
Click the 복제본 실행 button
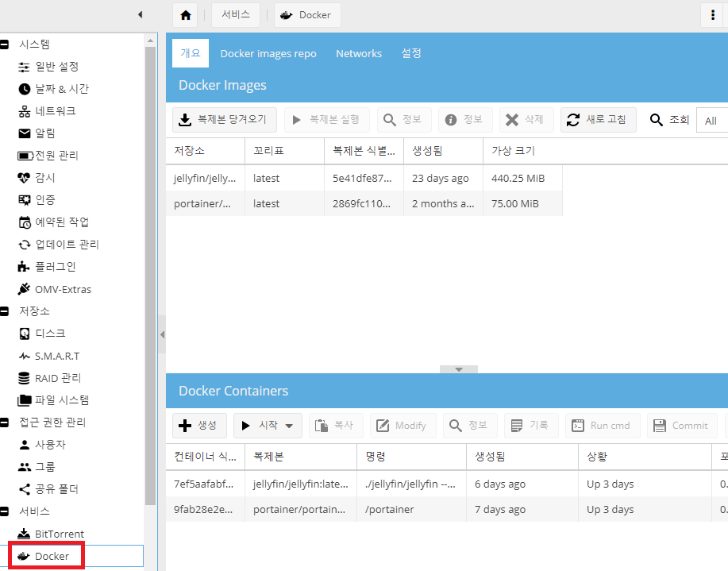(327, 120)
